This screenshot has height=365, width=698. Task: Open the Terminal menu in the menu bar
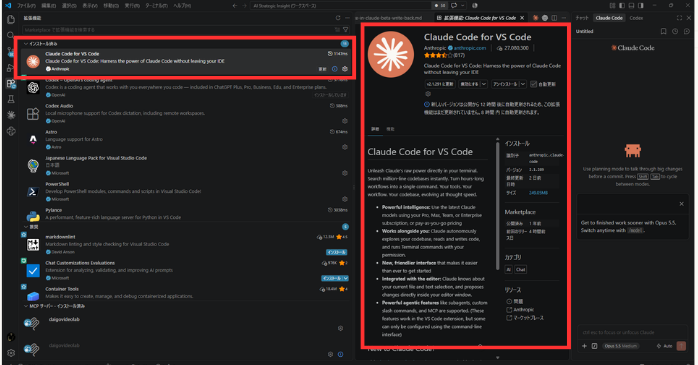point(157,6)
